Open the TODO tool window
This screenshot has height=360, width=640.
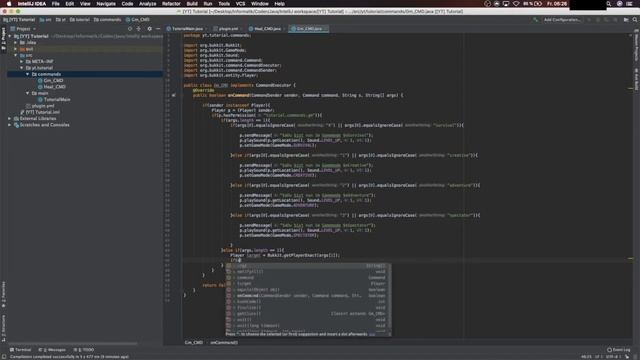(x=84, y=350)
